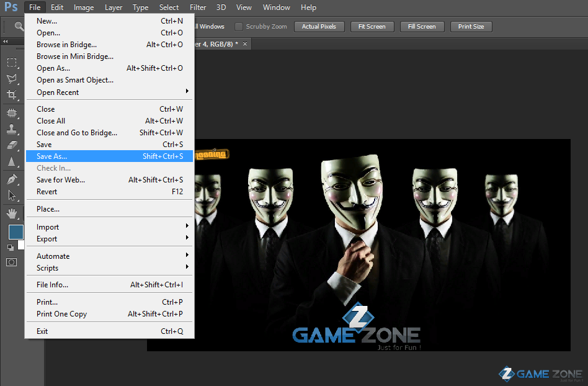588x386 pixels.
Task: Select the Path Selection arrow tool
Action: [12, 195]
